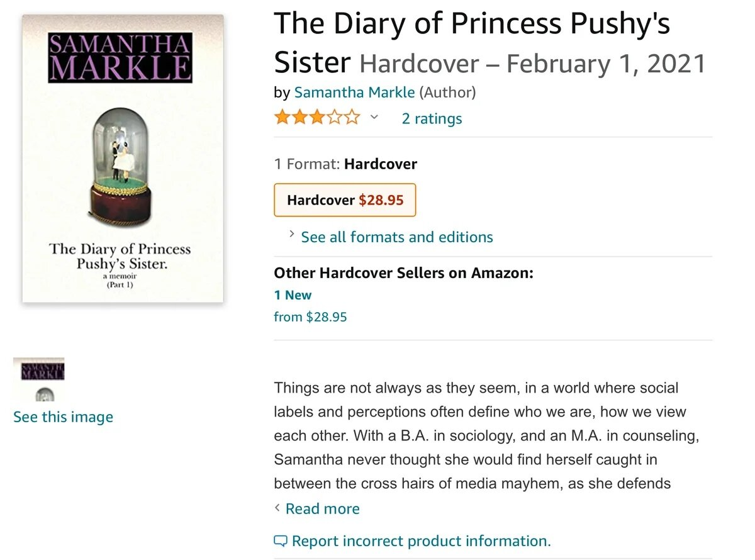Click the speech bubble report icon
The image size is (755, 560).
(x=281, y=541)
